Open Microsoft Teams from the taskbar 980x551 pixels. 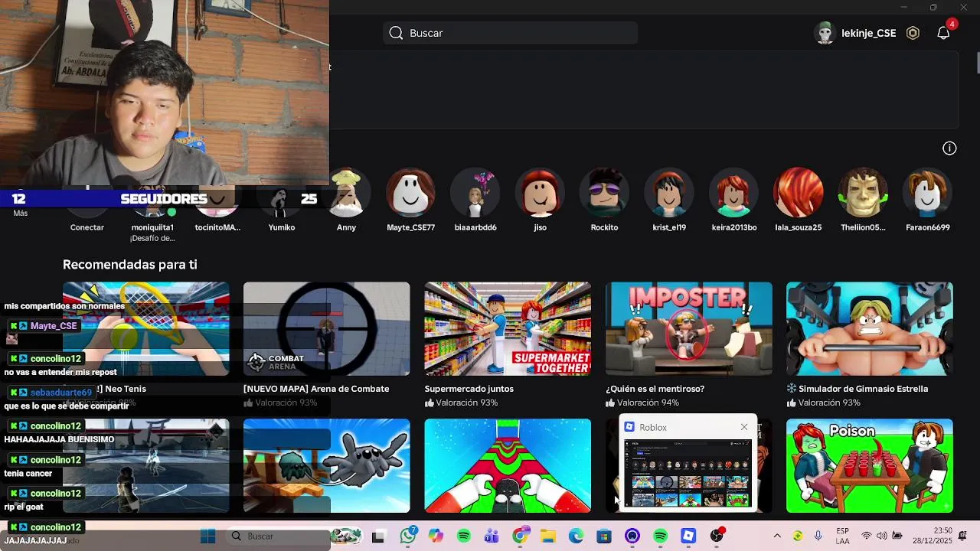click(x=492, y=536)
